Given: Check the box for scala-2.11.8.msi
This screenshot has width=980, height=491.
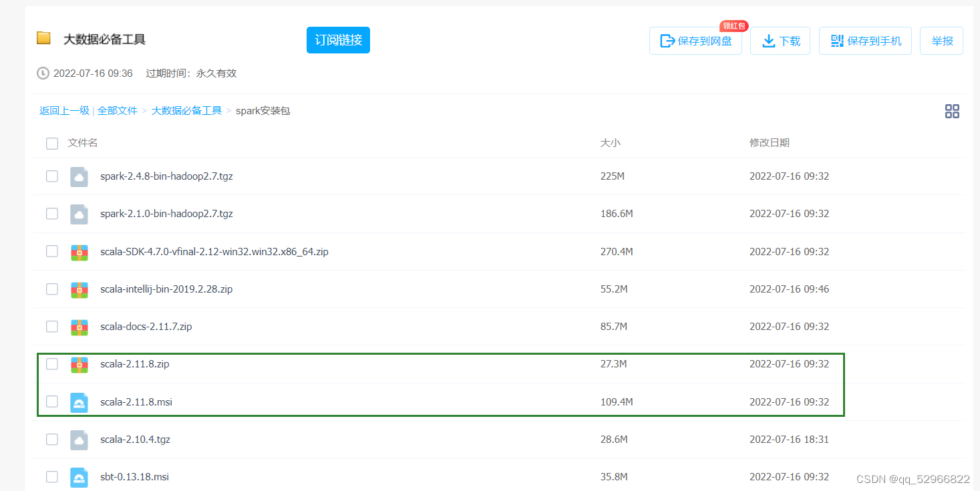Looking at the screenshot, I should click(52, 402).
